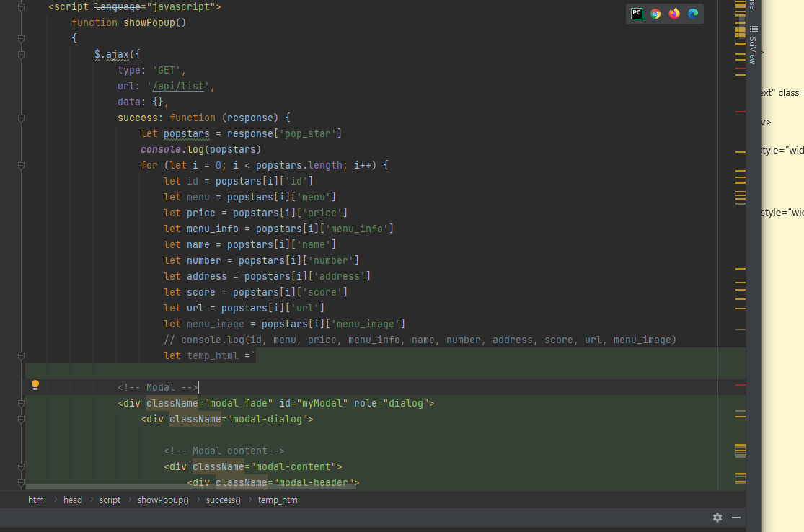Image resolution: width=804 pixels, height=532 pixels.
Task: Collapse the for loop block
Action: [x=21, y=166]
